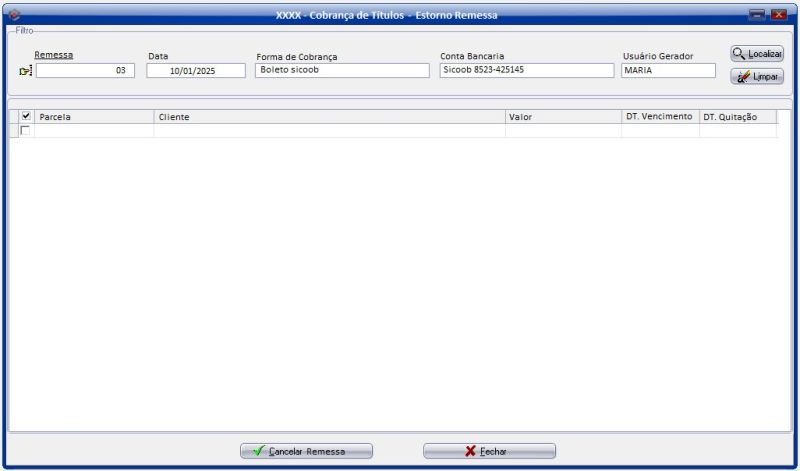Click the Usuário Gerador field
The image size is (800, 471).
point(668,70)
